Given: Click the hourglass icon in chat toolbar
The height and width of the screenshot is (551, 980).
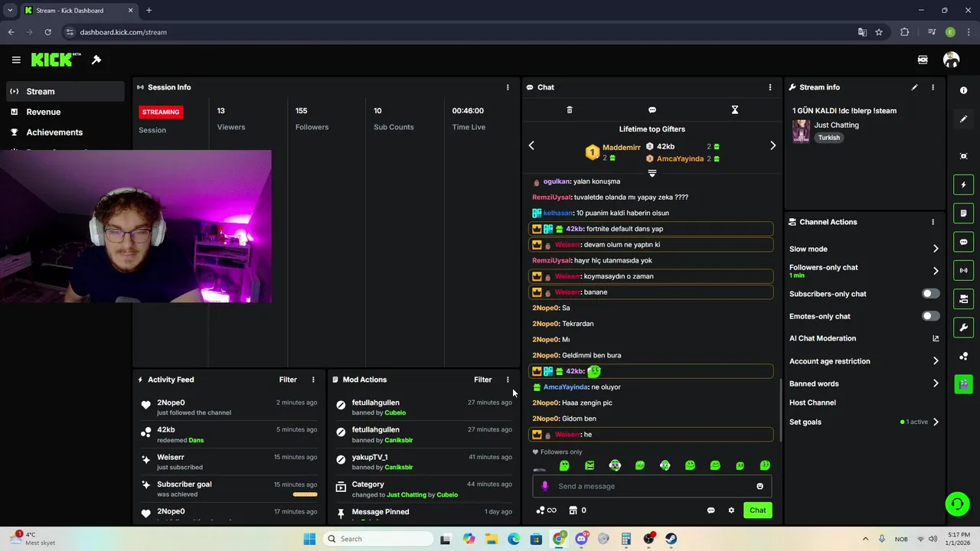Looking at the screenshot, I should pyautogui.click(x=735, y=110).
